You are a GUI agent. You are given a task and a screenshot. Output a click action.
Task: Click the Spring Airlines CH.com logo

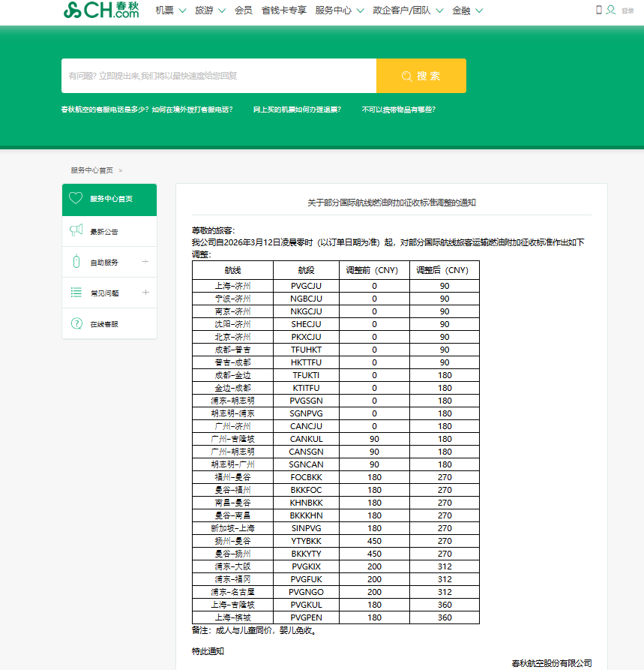pos(101,10)
